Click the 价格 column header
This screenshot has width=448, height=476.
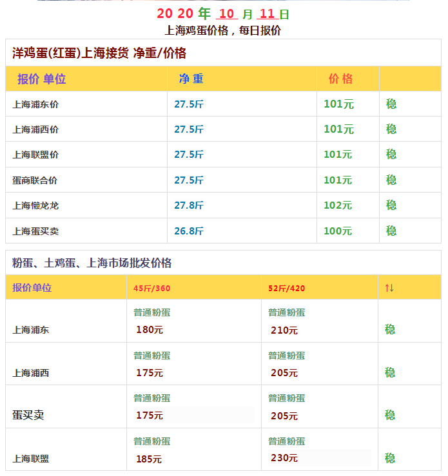340,79
